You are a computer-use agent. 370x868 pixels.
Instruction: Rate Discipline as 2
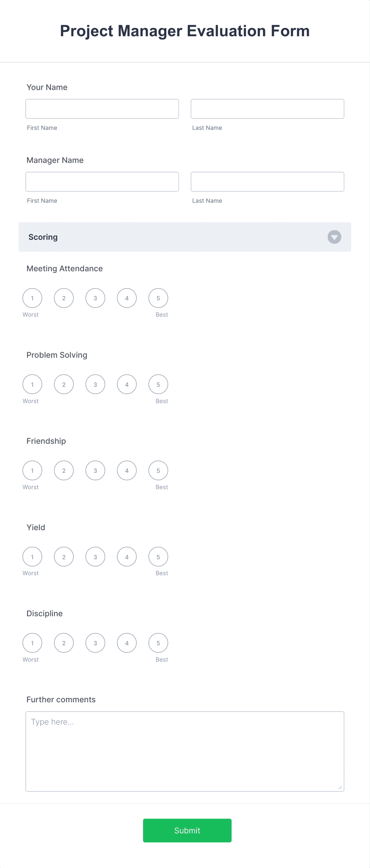[x=64, y=643]
